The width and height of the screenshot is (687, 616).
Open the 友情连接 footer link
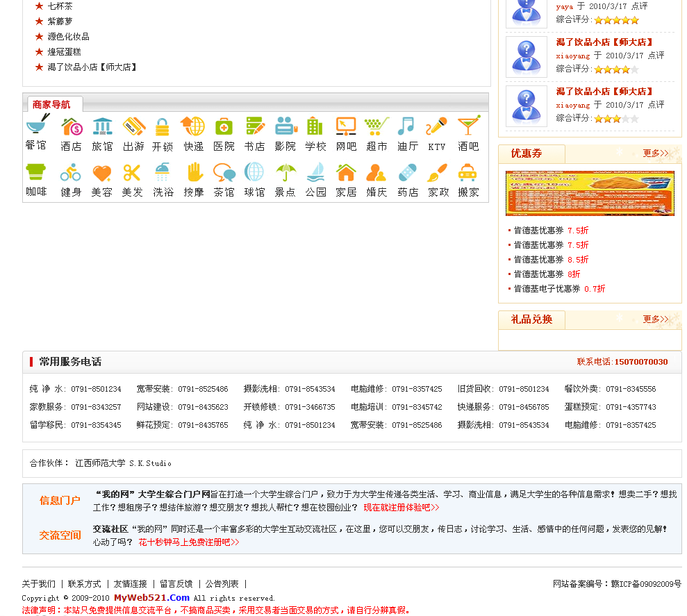130,584
